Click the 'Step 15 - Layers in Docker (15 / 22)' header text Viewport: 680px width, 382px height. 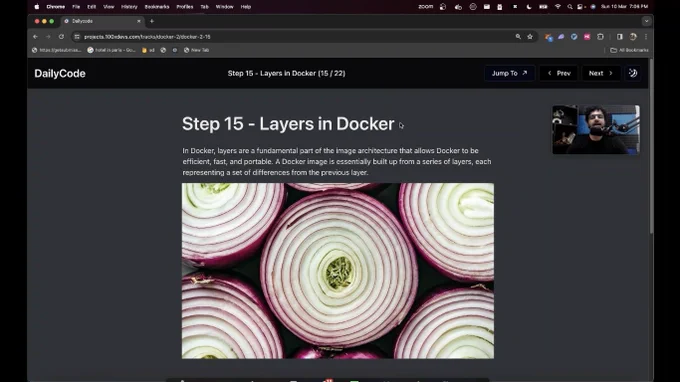[x=287, y=73]
